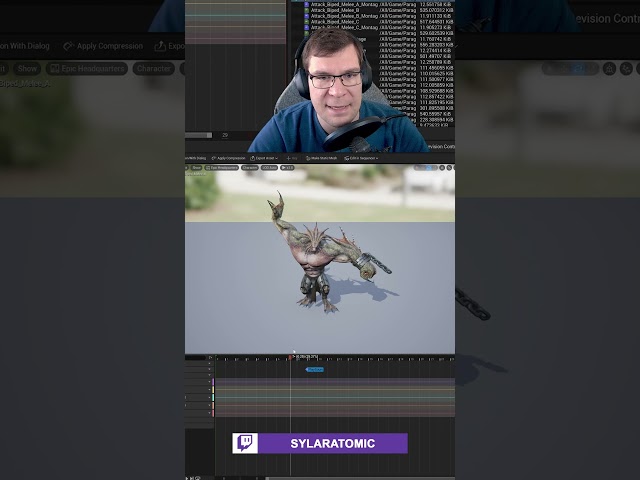Click the Make Static Mesh button
The width and height of the screenshot is (640, 480).
click(322, 158)
